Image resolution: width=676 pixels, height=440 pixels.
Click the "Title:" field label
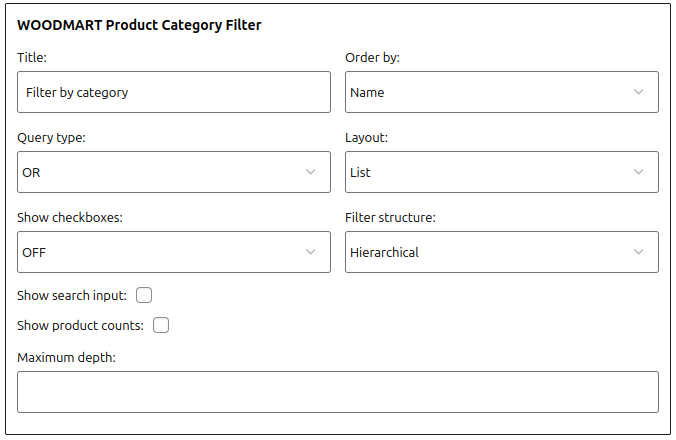pyautogui.click(x=32, y=57)
